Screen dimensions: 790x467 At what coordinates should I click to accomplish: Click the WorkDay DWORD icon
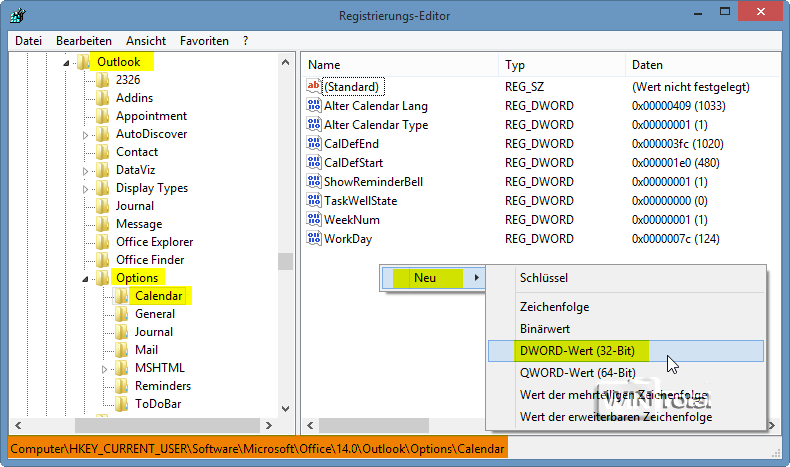[x=313, y=238]
